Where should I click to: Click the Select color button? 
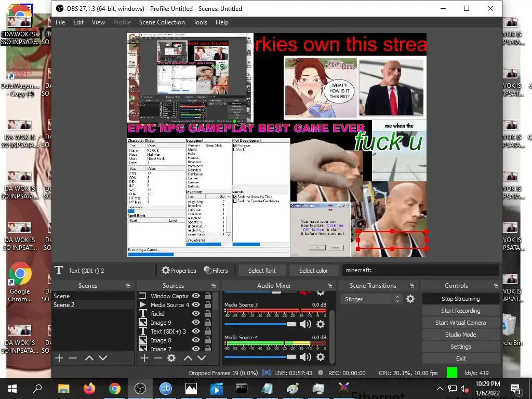(313, 270)
